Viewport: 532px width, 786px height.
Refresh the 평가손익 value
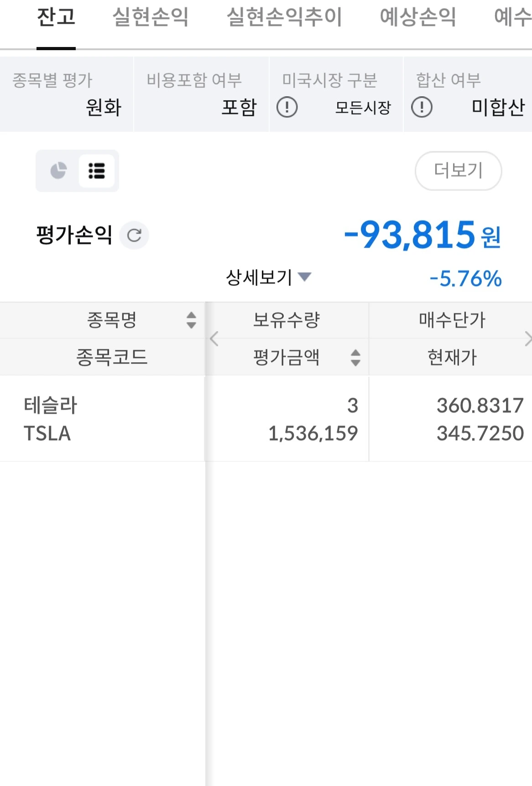(134, 235)
